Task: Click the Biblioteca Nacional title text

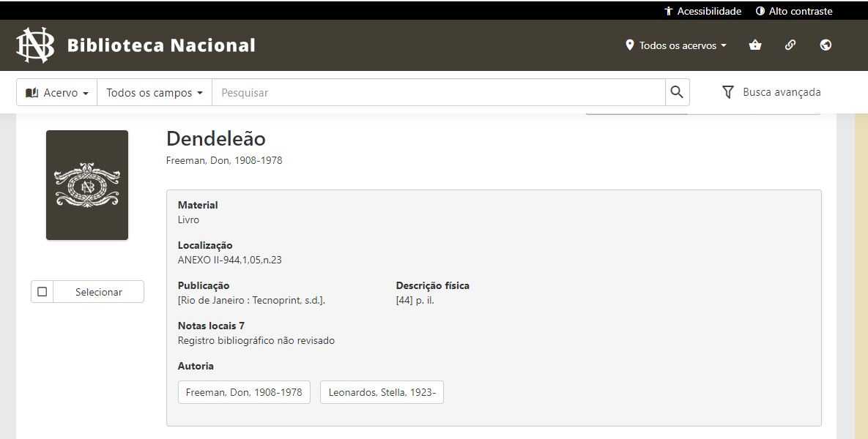Action: (161, 45)
